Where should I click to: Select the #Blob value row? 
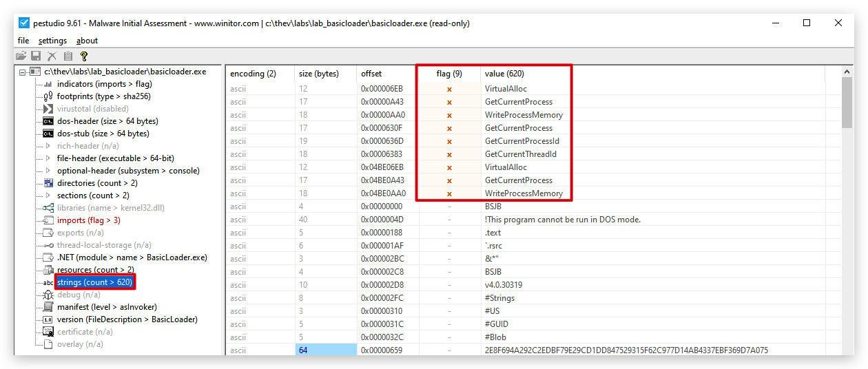[x=496, y=337]
